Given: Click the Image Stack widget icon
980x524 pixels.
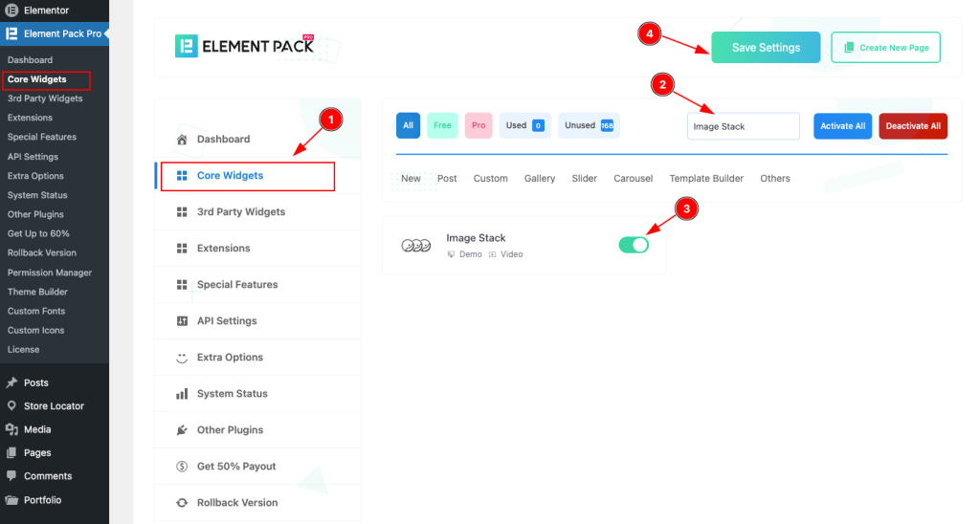Looking at the screenshot, I should click(x=416, y=246).
